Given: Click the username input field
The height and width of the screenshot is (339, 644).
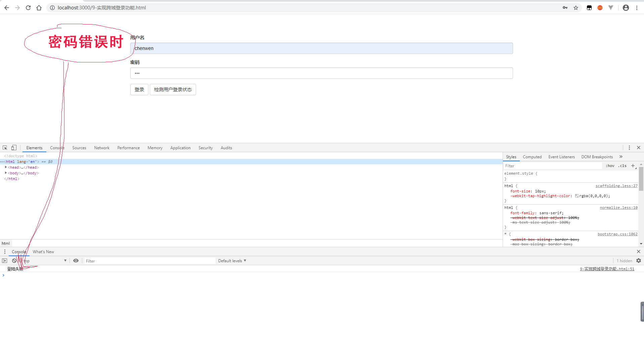Looking at the screenshot, I should [x=322, y=48].
